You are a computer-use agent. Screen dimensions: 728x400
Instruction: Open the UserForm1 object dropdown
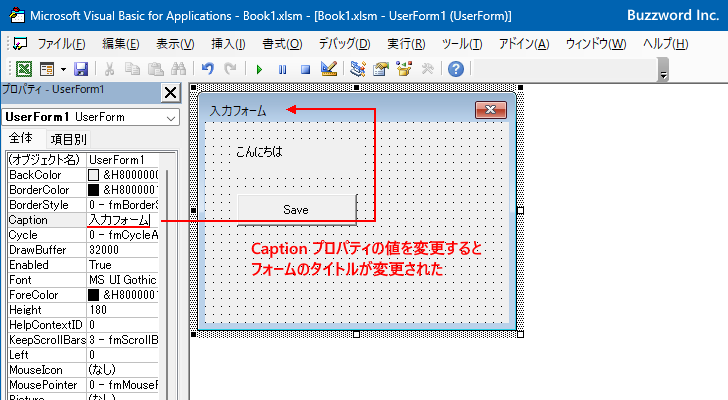click(x=171, y=118)
